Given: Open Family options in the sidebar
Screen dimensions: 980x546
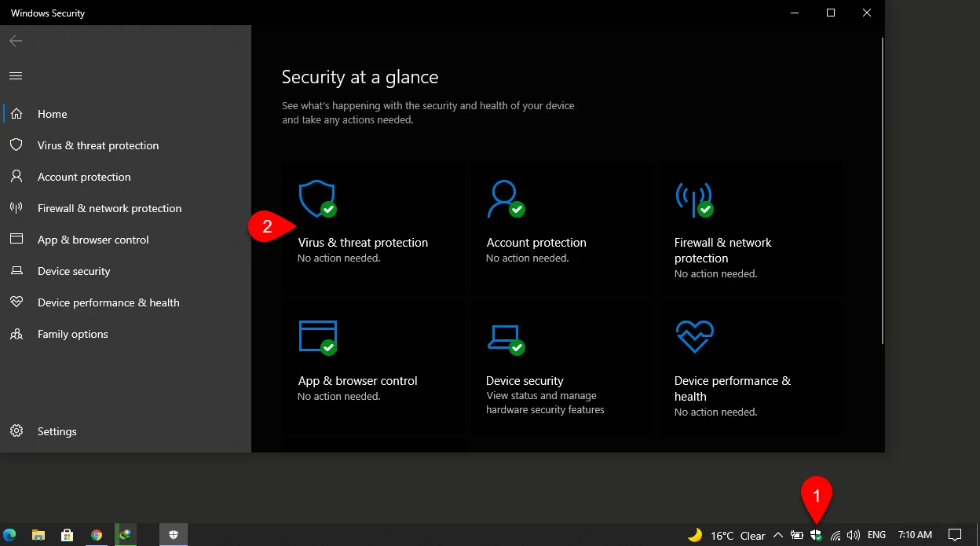Looking at the screenshot, I should pyautogui.click(x=126, y=334).
